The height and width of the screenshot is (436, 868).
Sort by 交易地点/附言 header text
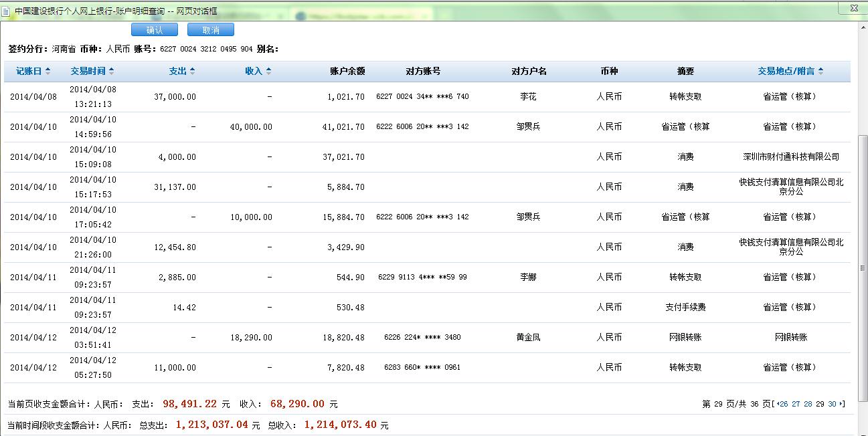click(786, 72)
